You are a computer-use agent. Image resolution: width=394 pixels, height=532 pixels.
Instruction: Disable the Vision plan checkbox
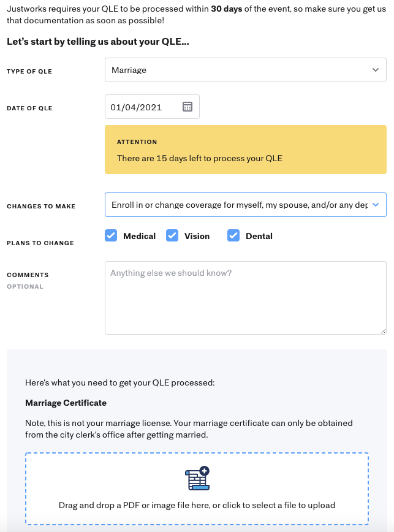(x=172, y=235)
